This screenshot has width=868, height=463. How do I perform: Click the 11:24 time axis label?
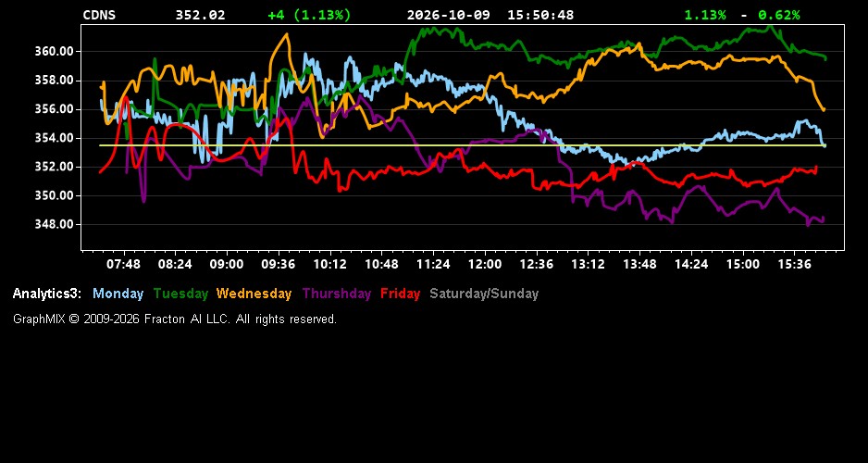[433, 264]
